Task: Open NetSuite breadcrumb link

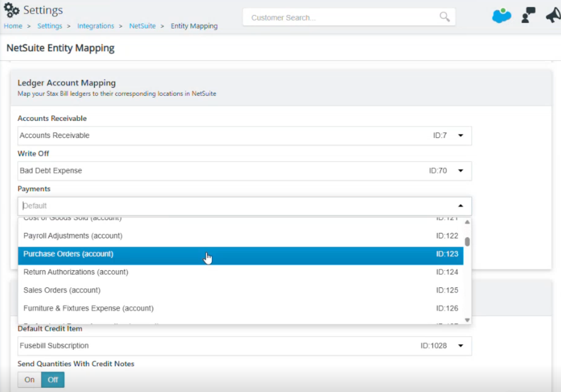Action: 142,26
